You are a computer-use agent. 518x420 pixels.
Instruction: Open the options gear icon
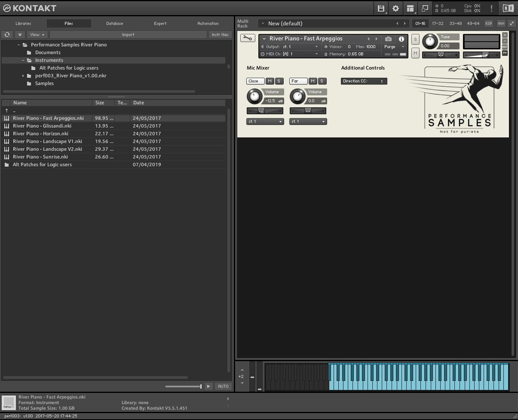[x=395, y=8]
